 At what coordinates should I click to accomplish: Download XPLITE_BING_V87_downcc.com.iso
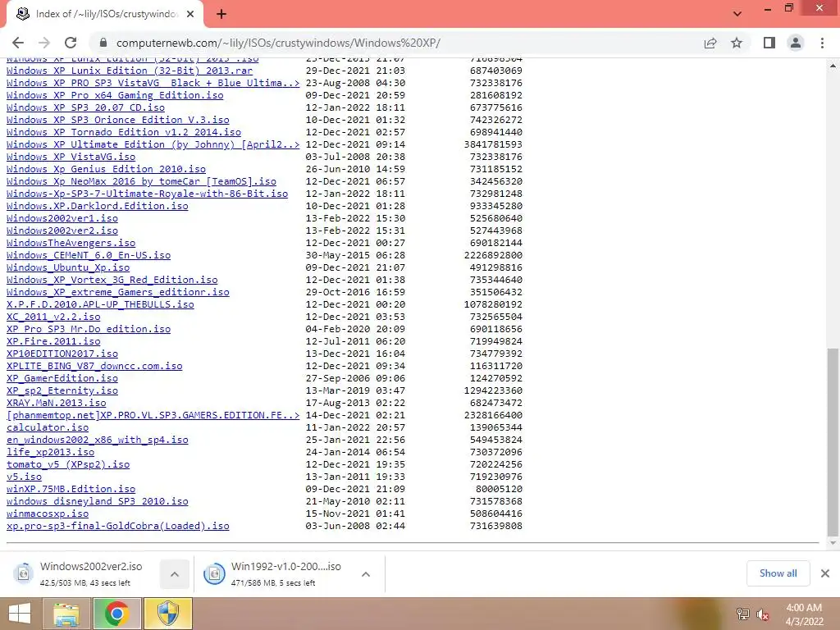tap(94, 367)
